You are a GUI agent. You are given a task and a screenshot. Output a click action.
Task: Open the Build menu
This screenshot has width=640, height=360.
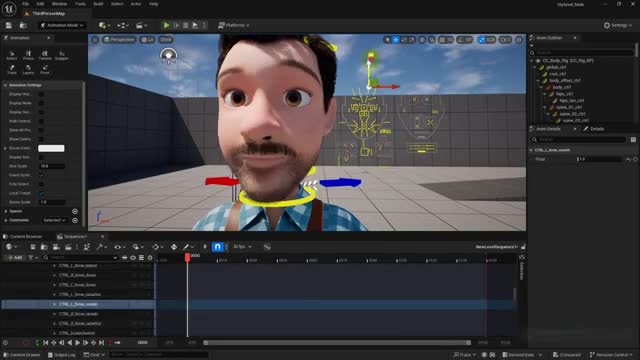tap(98, 4)
